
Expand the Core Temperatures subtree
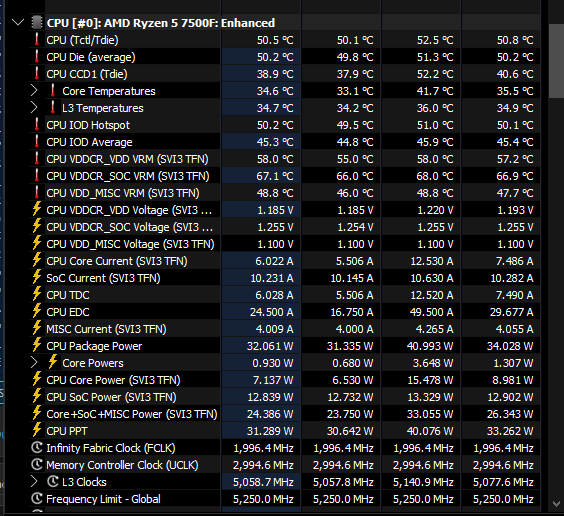(34, 91)
